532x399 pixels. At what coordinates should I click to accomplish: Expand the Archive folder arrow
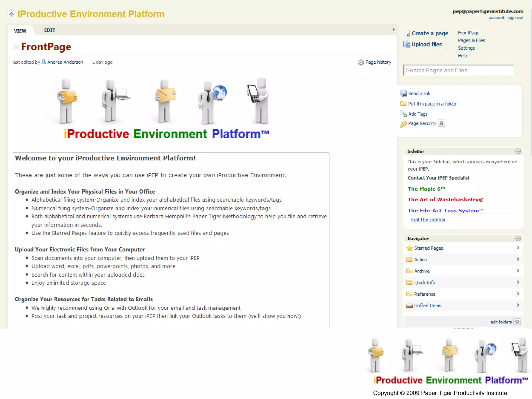coord(518,271)
